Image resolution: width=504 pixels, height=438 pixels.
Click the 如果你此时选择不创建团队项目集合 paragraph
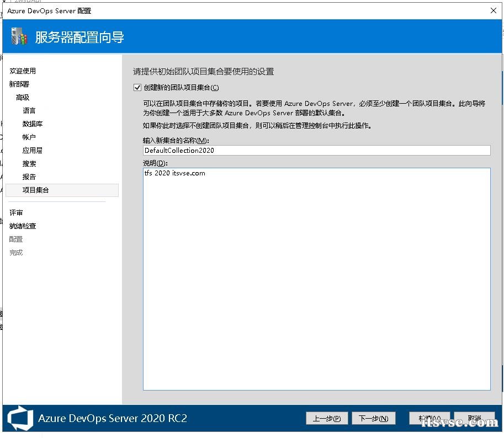pos(257,126)
